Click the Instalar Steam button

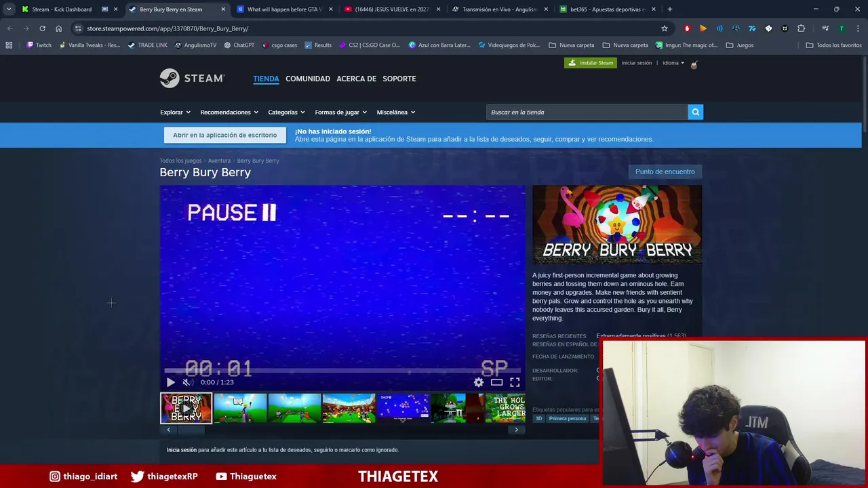[x=591, y=63]
